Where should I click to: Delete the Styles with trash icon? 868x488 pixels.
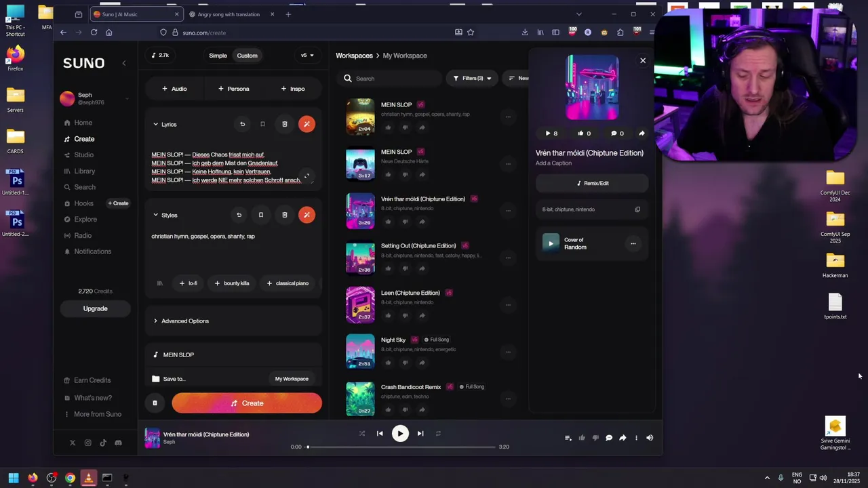coord(285,215)
